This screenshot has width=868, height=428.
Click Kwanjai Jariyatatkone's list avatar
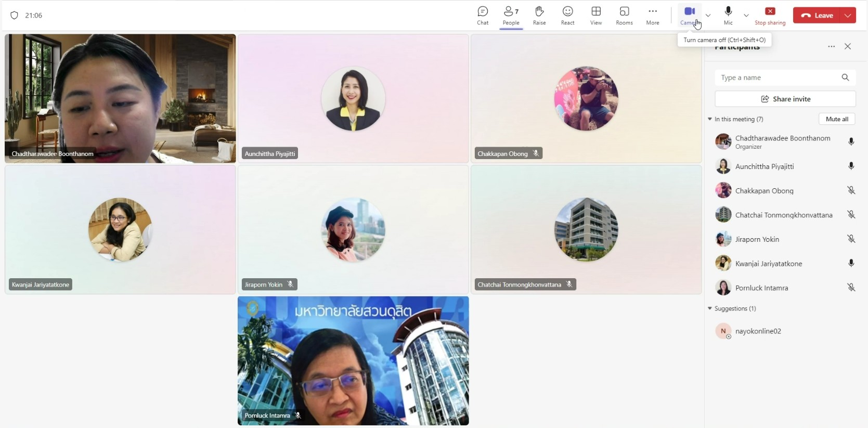[723, 263]
